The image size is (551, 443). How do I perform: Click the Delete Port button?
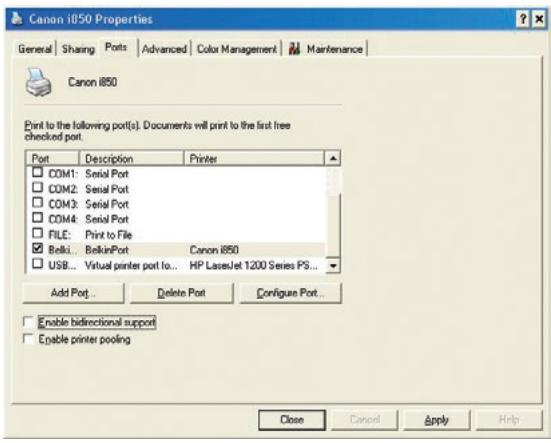coord(182,293)
